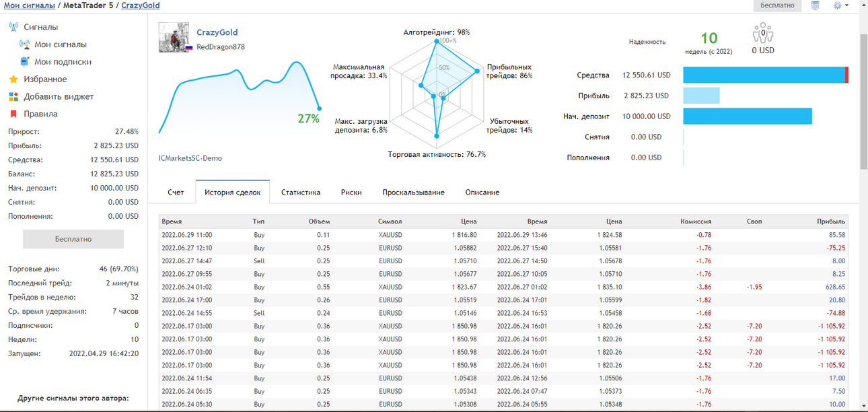Click the CrazyGold author avatar

tap(174, 38)
